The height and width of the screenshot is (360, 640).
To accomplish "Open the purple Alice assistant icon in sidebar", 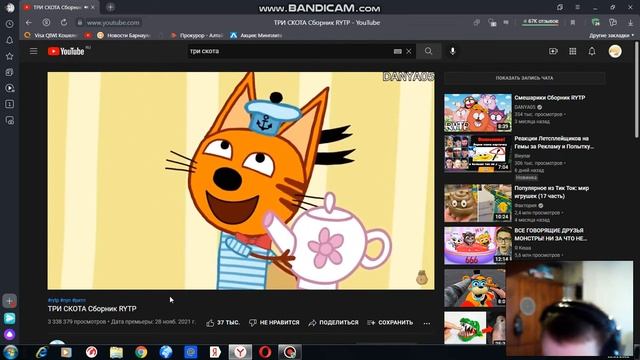I will 9,335.
